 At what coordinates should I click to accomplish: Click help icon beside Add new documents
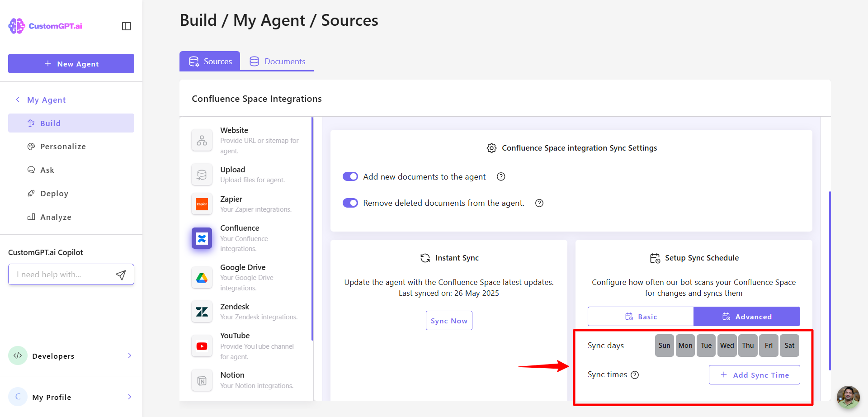tap(501, 177)
